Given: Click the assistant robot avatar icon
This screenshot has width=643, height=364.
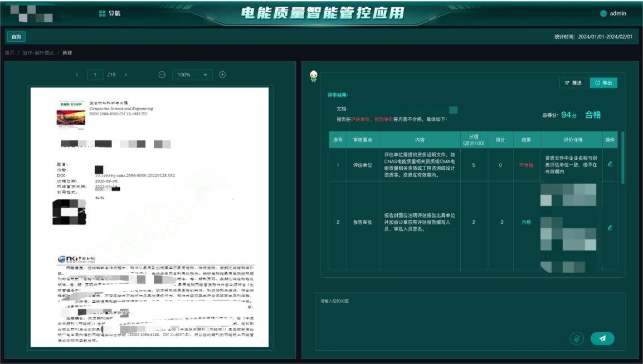Looking at the screenshot, I should click(314, 76).
